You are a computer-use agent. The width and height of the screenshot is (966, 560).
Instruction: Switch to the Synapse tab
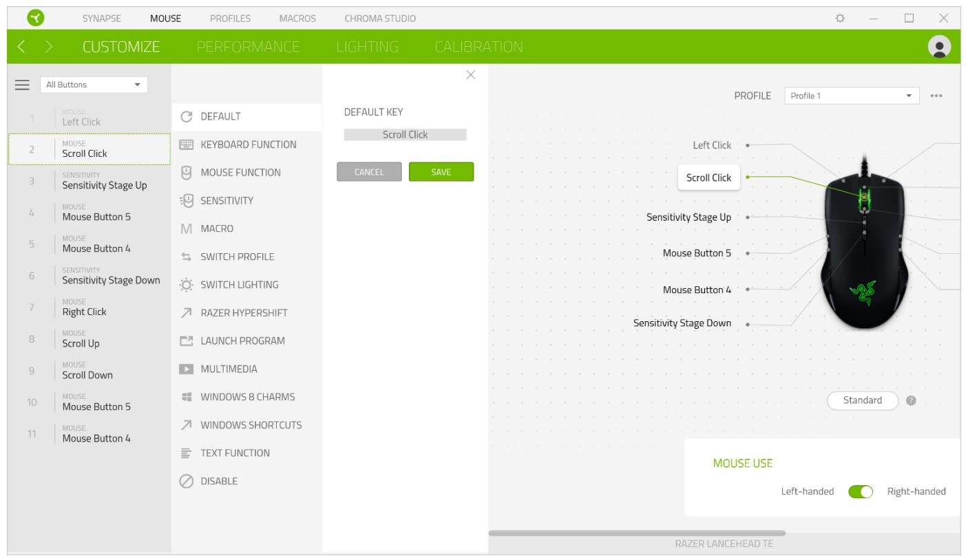click(x=103, y=18)
